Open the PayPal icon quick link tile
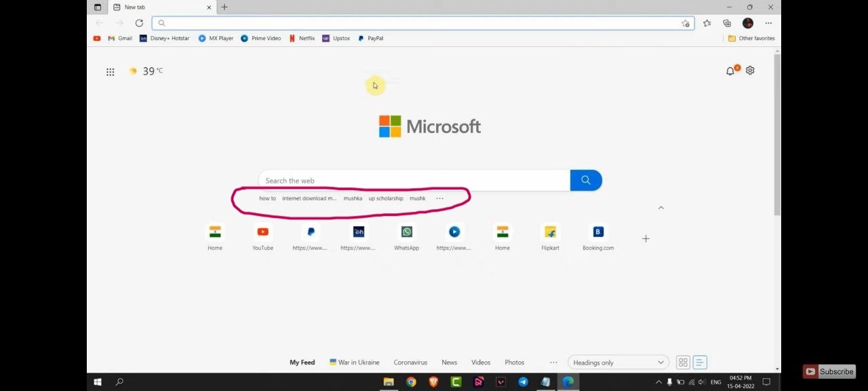The height and width of the screenshot is (391, 868). point(311,238)
